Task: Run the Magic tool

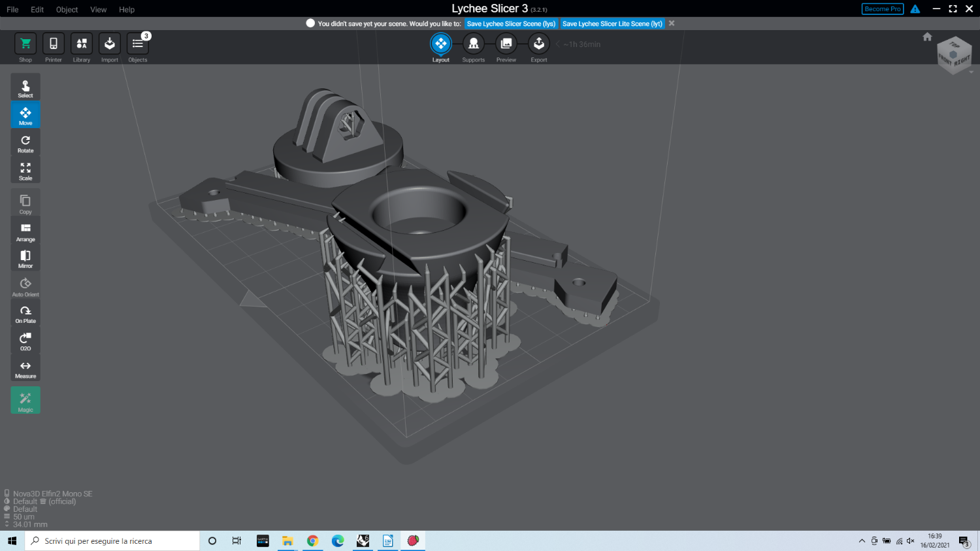Action: point(25,401)
